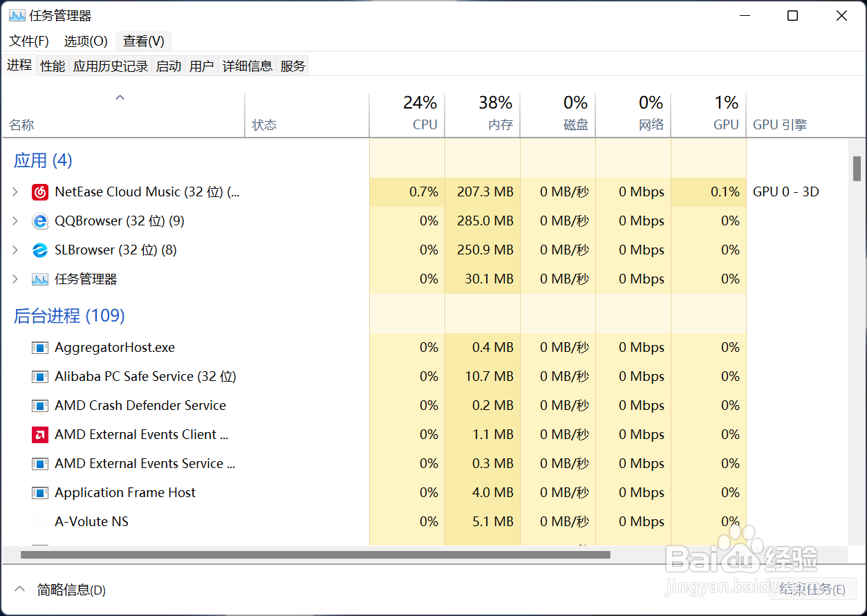Click the AMD Crash Defender Service icon
This screenshot has height=616, width=867.
pyautogui.click(x=40, y=406)
